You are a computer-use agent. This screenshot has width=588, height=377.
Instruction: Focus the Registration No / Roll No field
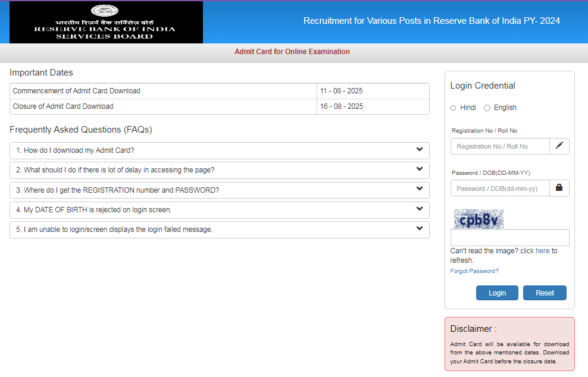point(499,146)
